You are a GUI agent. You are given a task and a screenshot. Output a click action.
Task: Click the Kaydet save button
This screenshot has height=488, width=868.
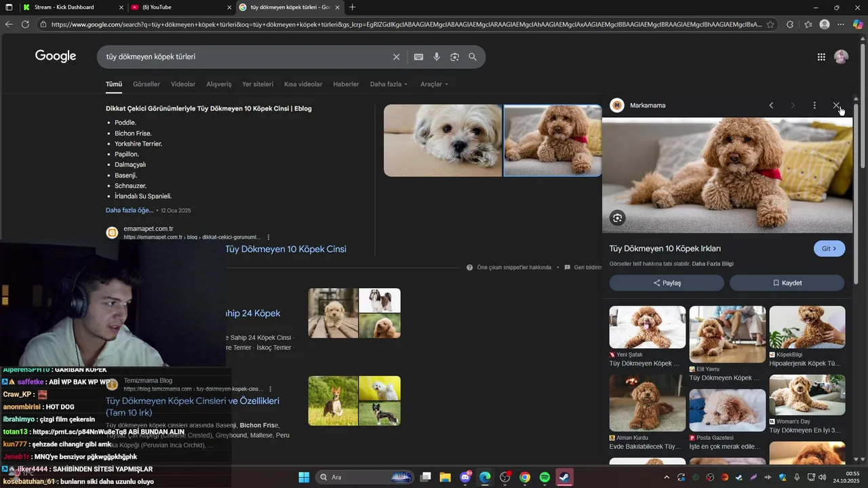pos(787,283)
